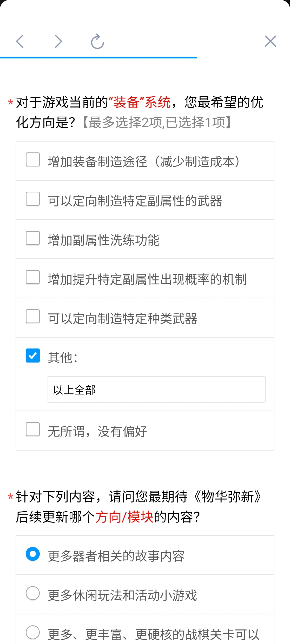Check 无所谓，没有偏好 checkbox
The height and width of the screenshot is (644, 290).
click(33, 429)
